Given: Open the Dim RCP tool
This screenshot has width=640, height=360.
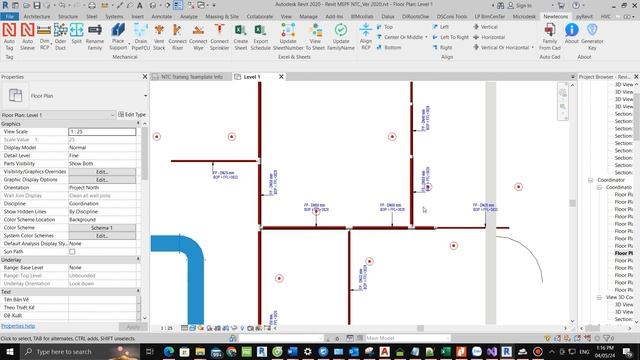Looking at the screenshot, I should pos(44,37).
